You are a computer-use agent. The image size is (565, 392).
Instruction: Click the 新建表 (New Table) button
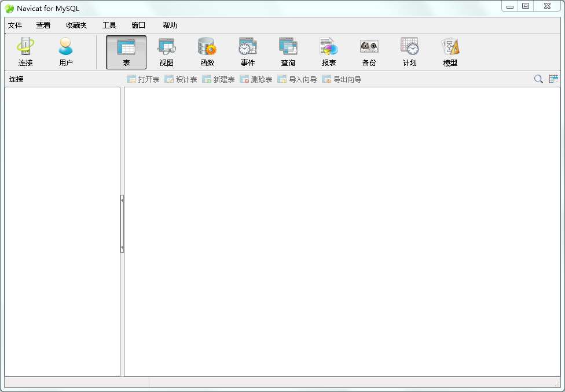(218, 79)
